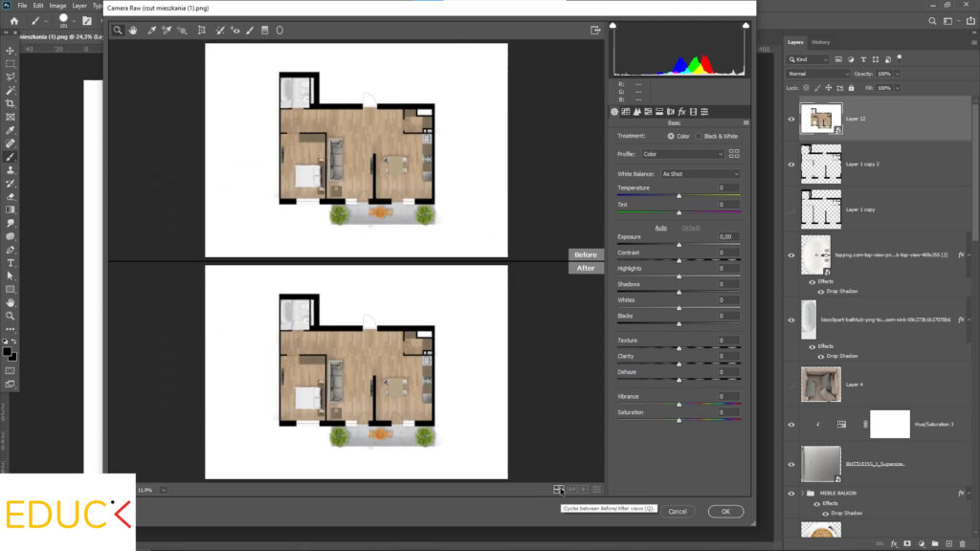Select the Color treatment radio button

[x=670, y=136]
